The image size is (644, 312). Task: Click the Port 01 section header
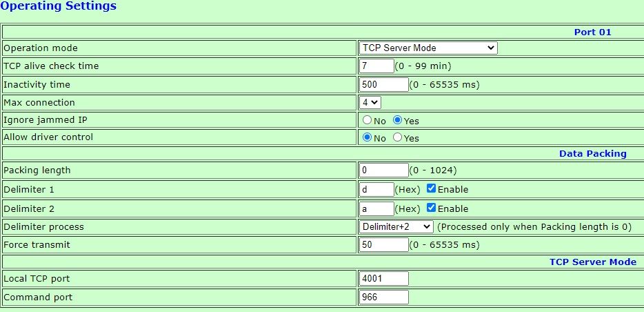point(593,32)
